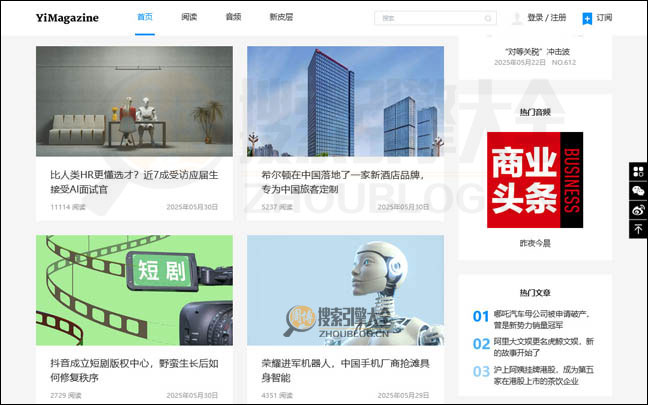Open hot article 03 about 沪上阿姨
The height and width of the screenshot is (405, 648).
[x=543, y=375]
